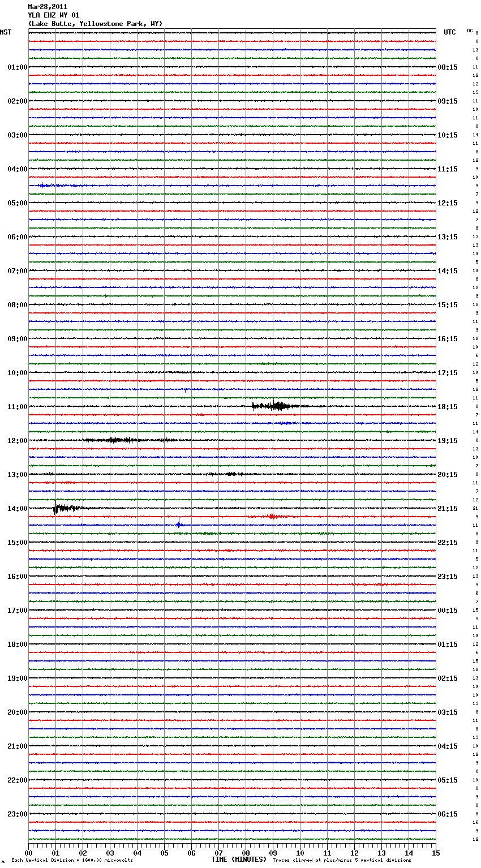The width and height of the screenshot is (481, 868).
Task: Click the 04:00 MST time label
Action: (x=18, y=169)
